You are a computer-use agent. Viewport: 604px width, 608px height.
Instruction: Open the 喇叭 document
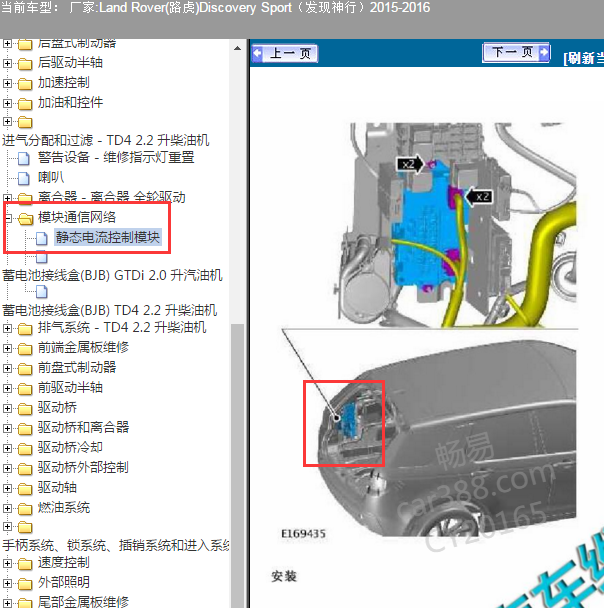51,178
